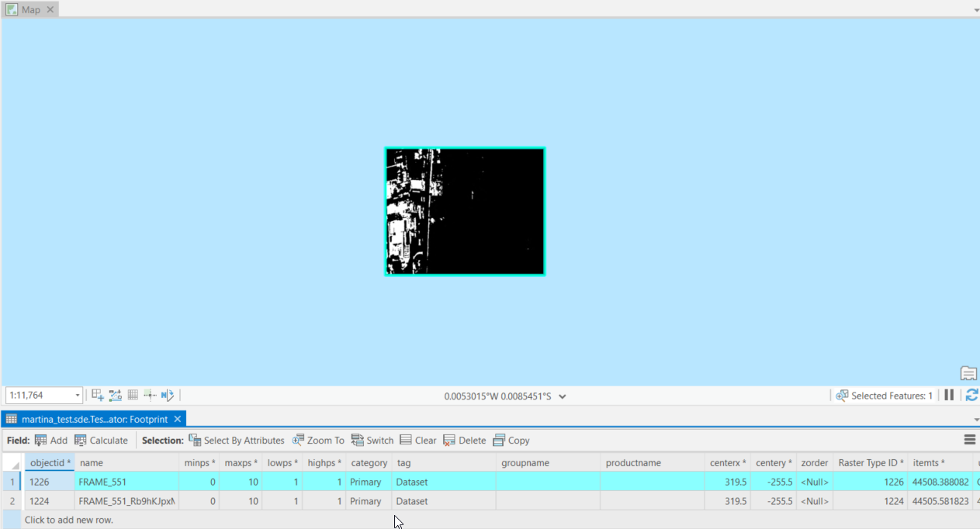
Task: Click the Snapping icon in the map status bar
Action: click(x=98, y=396)
